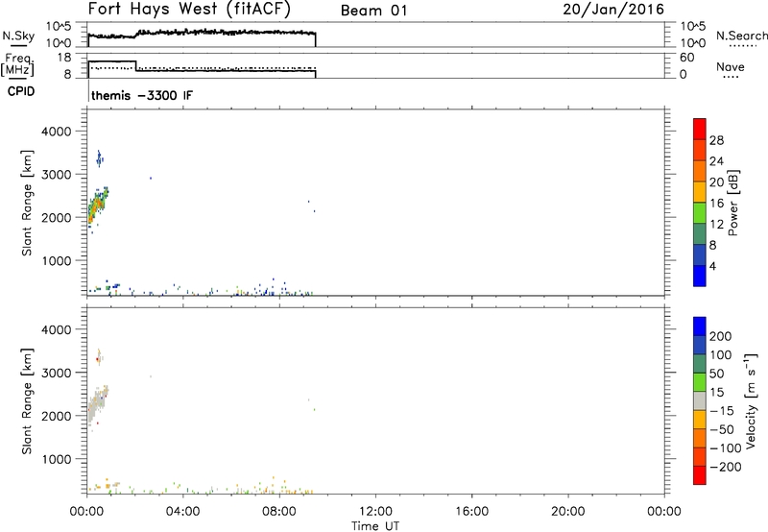Click the gray scatter cluster in velocity panel
The image size is (768, 532).
[x=98, y=404]
